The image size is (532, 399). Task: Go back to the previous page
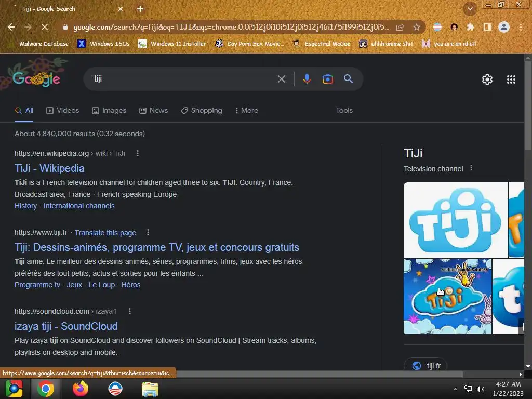click(11, 27)
